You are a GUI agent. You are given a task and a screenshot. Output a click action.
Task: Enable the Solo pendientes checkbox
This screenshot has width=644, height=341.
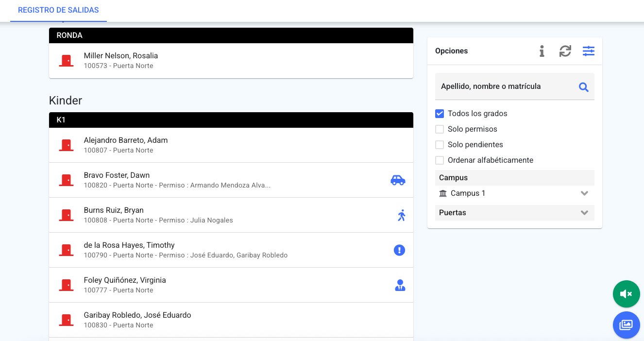(x=440, y=145)
